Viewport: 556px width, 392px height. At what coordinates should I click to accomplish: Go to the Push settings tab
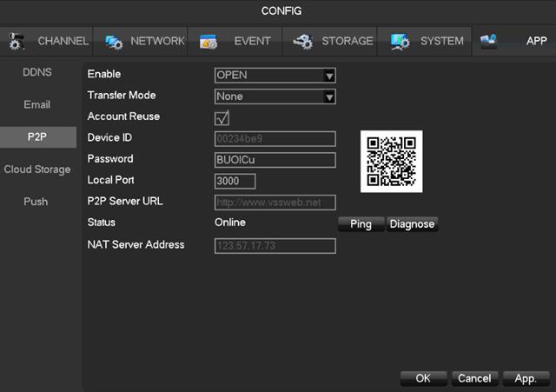[x=37, y=202]
